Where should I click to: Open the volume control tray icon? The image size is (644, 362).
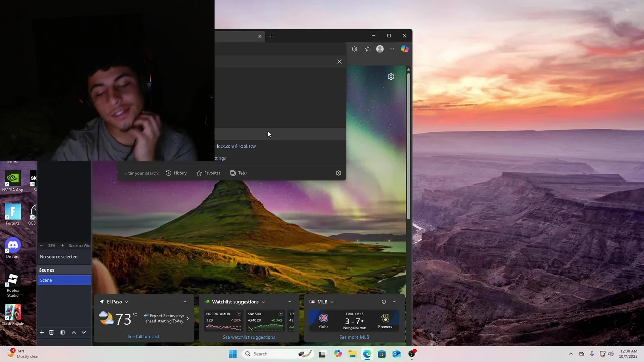[x=611, y=354]
